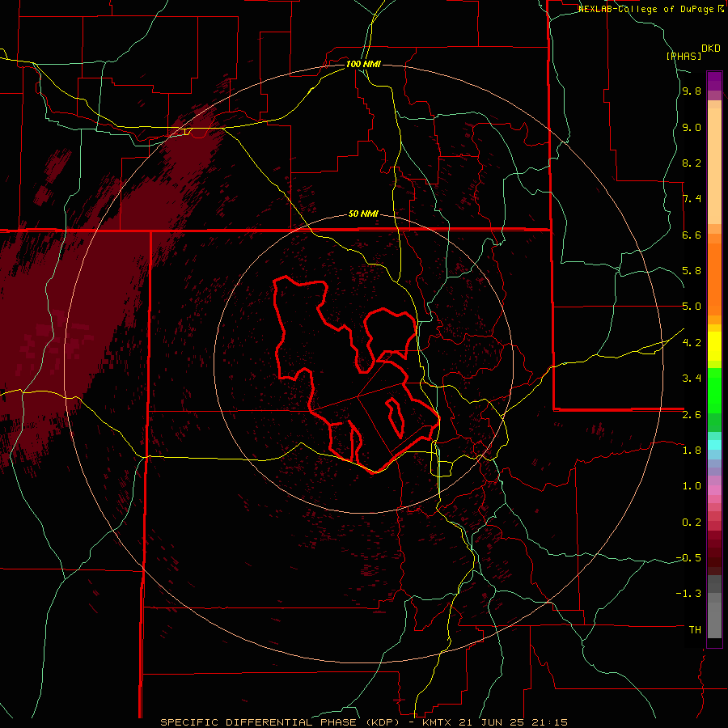Click the 9.8 scale value
The width and height of the screenshot is (728, 728).
692,91
